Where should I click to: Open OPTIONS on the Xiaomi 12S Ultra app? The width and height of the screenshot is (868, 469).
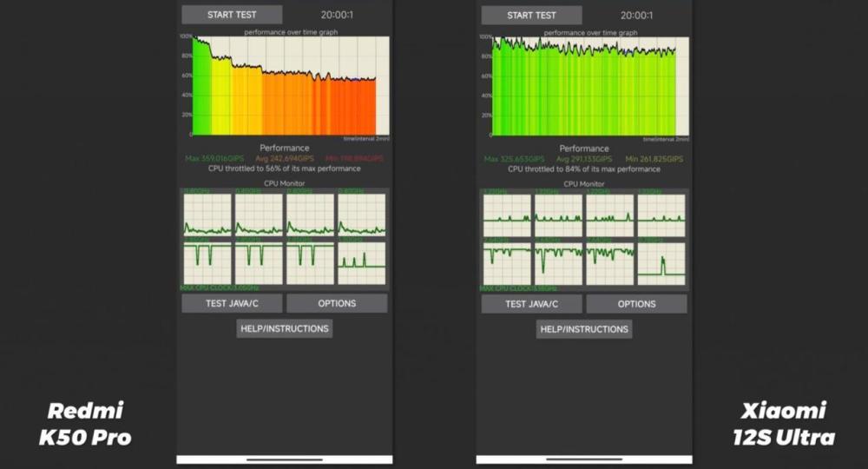pos(636,304)
